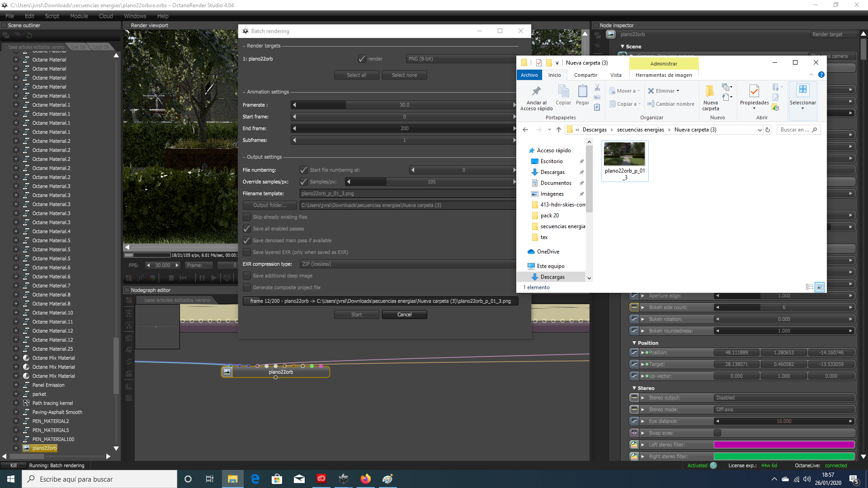Switch to the Vista ribbon tab
868x488 pixels.
[616, 75]
